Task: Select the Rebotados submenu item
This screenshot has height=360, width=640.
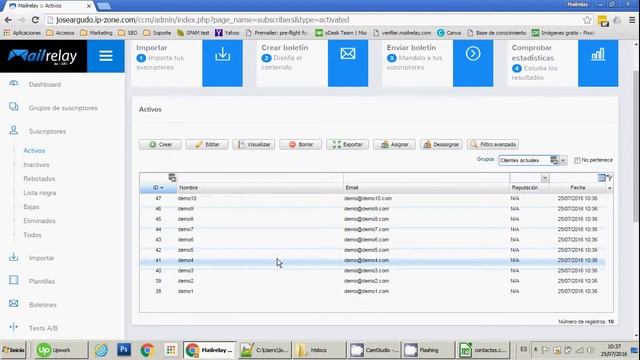Action: pyautogui.click(x=39, y=179)
